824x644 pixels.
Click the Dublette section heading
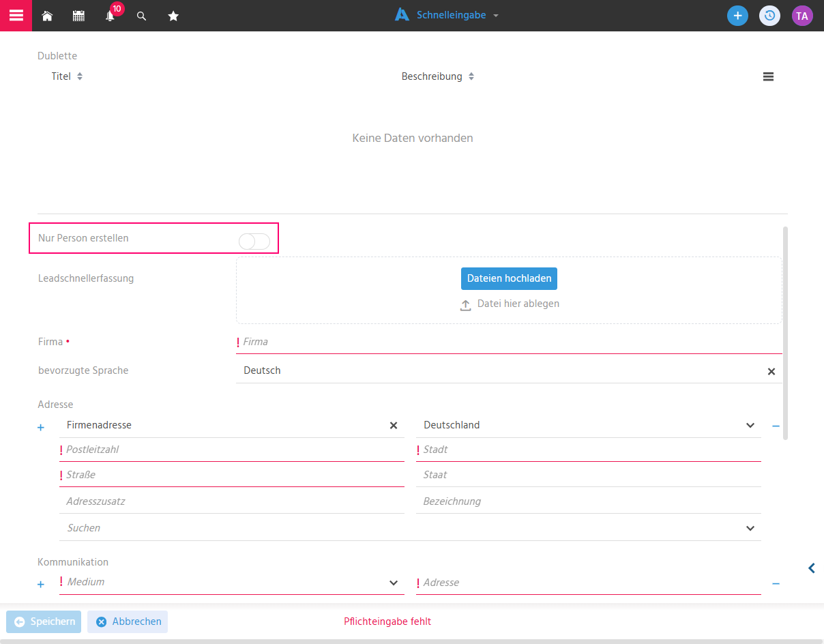[x=57, y=56]
